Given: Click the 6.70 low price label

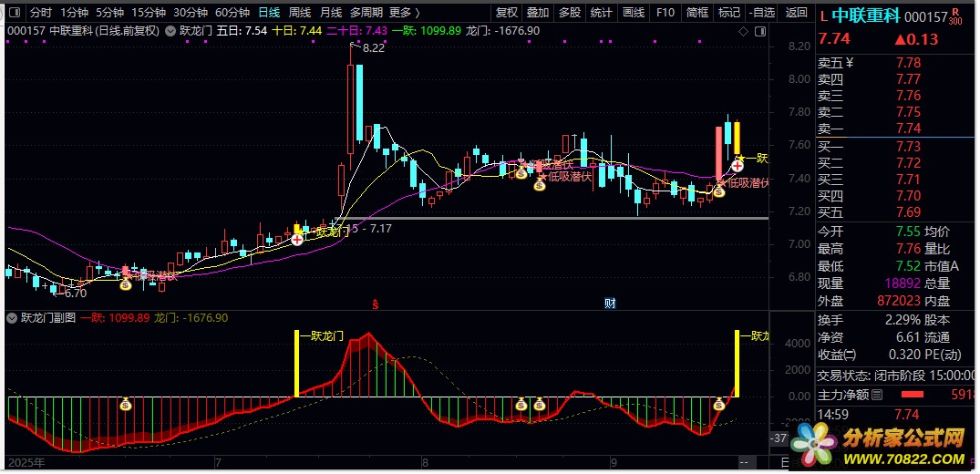Looking at the screenshot, I should [75, 293].
